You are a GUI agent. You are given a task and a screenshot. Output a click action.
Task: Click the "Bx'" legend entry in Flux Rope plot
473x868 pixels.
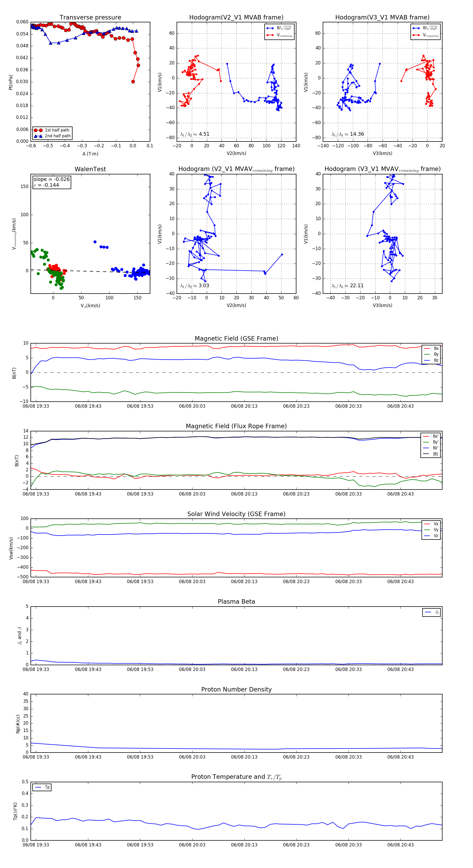click(x=431, y=436)
